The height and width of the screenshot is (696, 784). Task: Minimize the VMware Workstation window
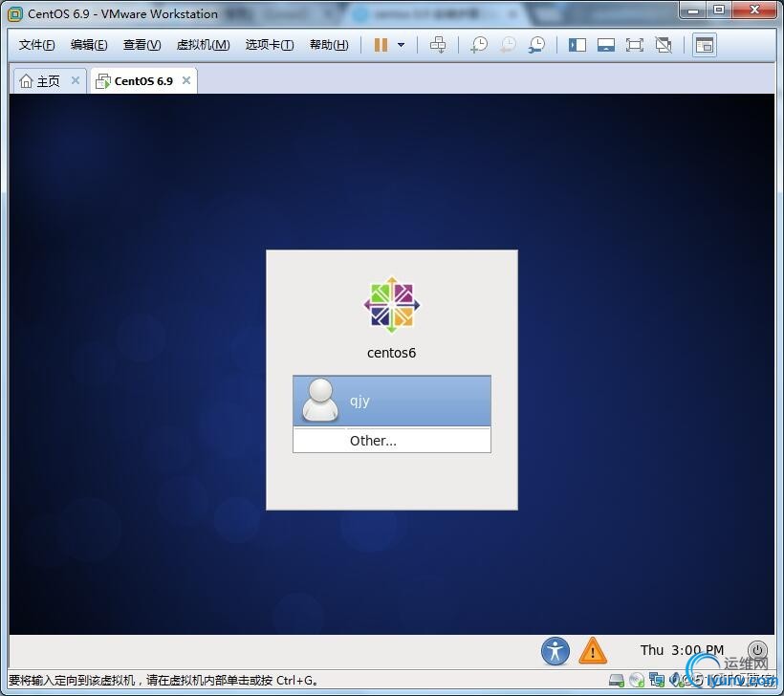coord(693,11)
